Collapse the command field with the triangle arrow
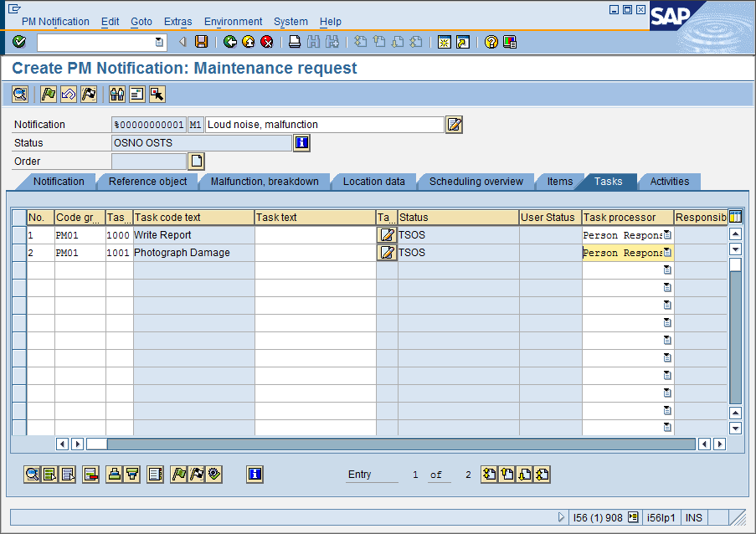The height and width of the screenshot is (534, 756). [x=183, y=42]
